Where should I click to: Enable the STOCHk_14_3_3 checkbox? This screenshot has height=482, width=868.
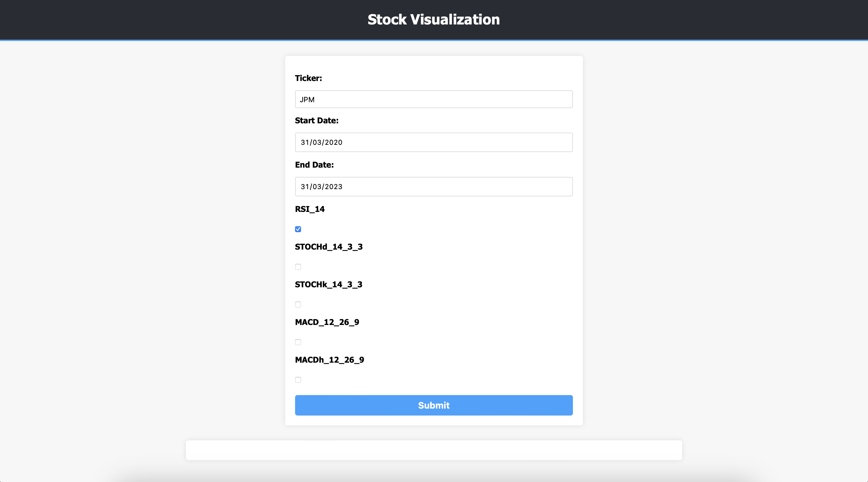(298, 304)
